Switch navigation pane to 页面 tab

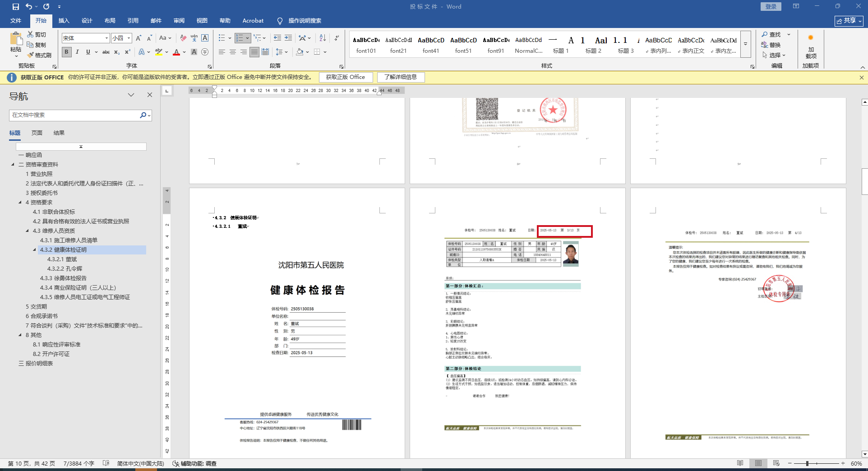pos(37,133)
